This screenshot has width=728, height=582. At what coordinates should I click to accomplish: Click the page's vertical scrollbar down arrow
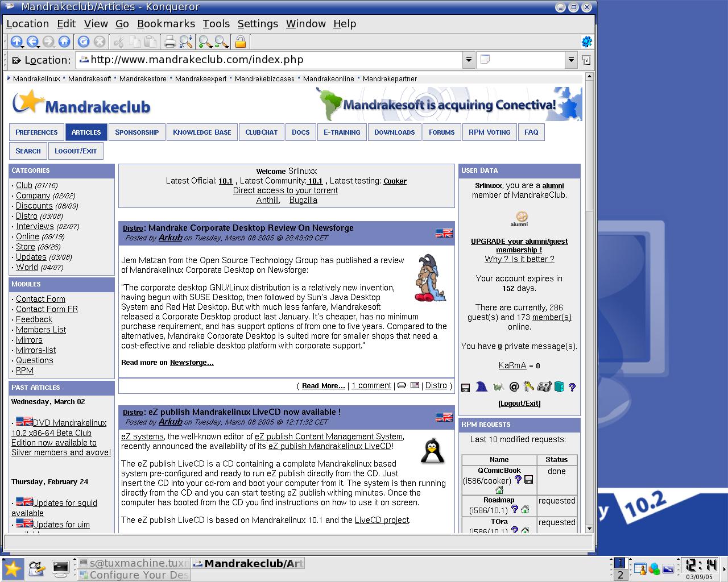click(589, 529)
